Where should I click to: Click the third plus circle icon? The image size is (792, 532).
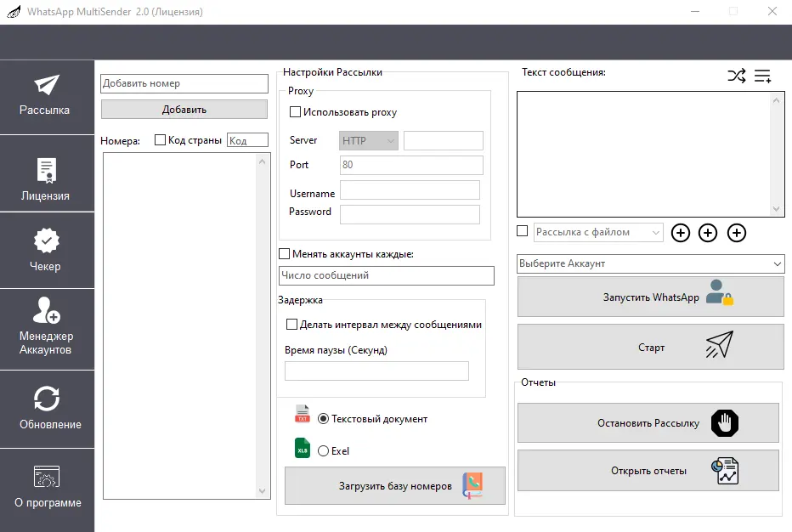(737, 233)
